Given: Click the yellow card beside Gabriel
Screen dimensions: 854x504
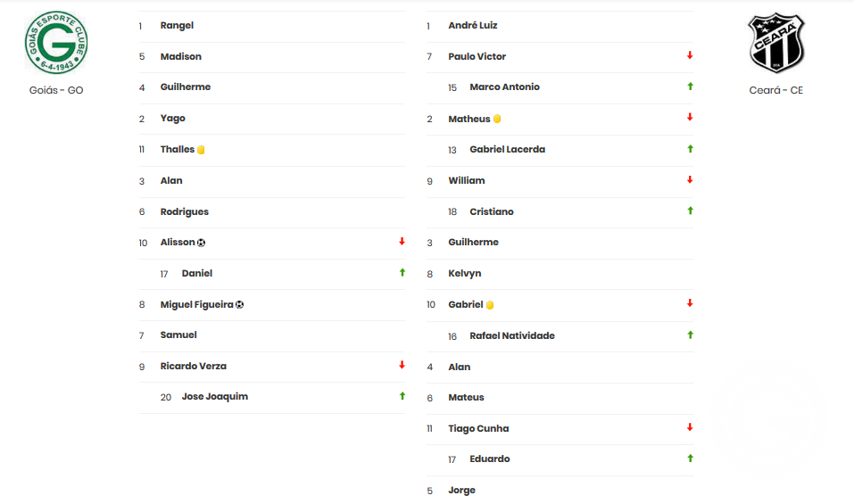Looking at the screenshot, I should (490, 305).
